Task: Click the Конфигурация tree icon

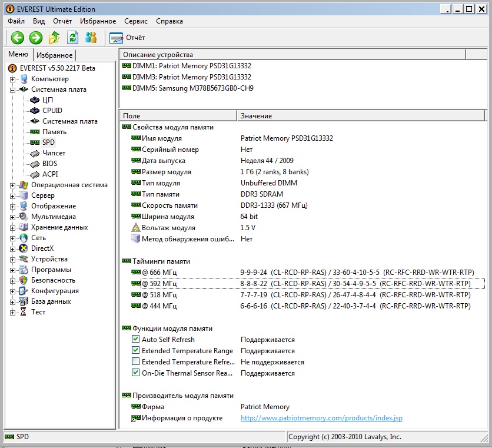Action: 23,291
